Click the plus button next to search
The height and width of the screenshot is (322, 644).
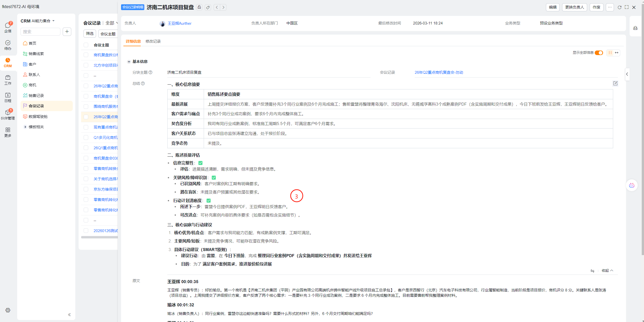[67, 32]
